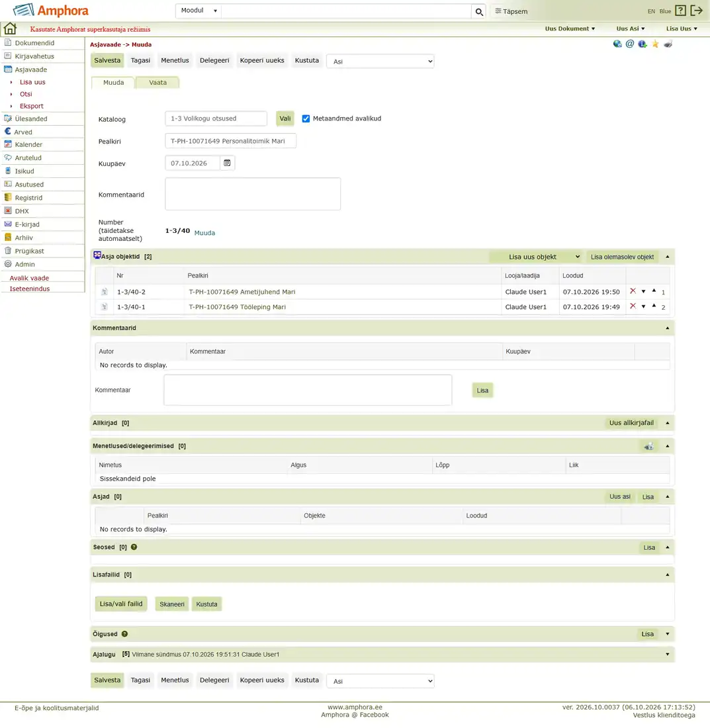Click the scanner icon in the breadcrumb row

[668, 44]
